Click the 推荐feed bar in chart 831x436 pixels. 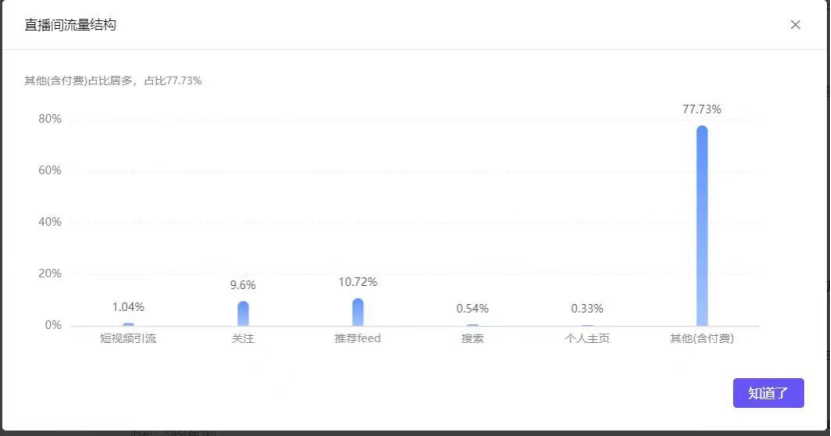358,312
